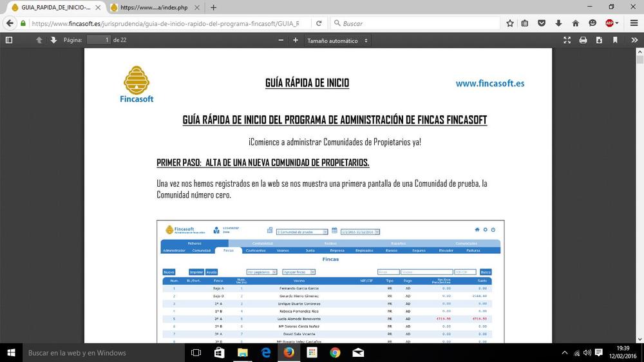Go to next PDF page arrow
The height and width of the screenshot is (362, 644).
tap(53, 40)
